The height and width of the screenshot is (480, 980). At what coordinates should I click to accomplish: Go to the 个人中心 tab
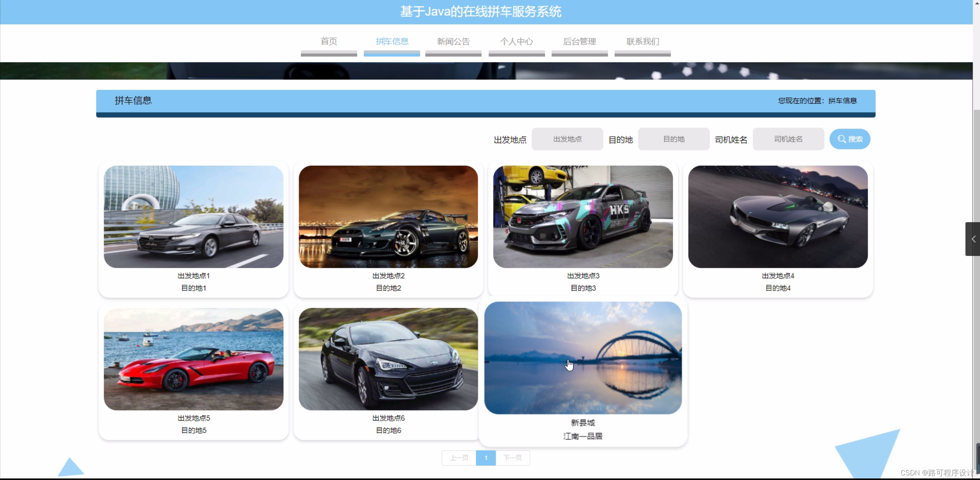click(x=516, y=41)
